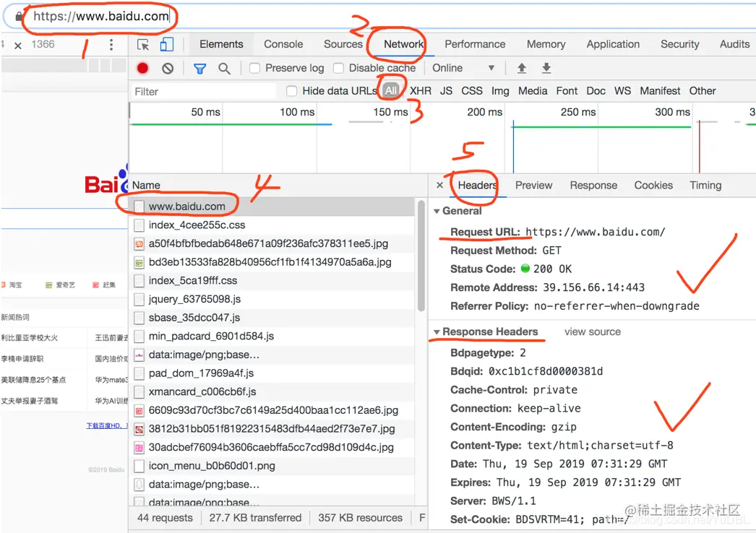The image size is (756, 533).
Task: Export HAR file with download arrow
Action: point(546,68)
